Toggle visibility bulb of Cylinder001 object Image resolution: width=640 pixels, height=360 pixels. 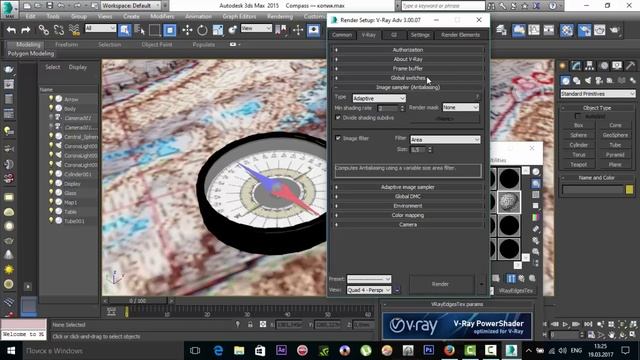[51, 173]
